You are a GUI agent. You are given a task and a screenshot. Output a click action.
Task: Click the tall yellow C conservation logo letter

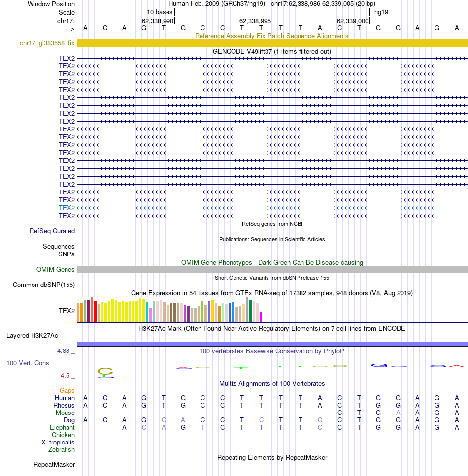tap(105, 371)
